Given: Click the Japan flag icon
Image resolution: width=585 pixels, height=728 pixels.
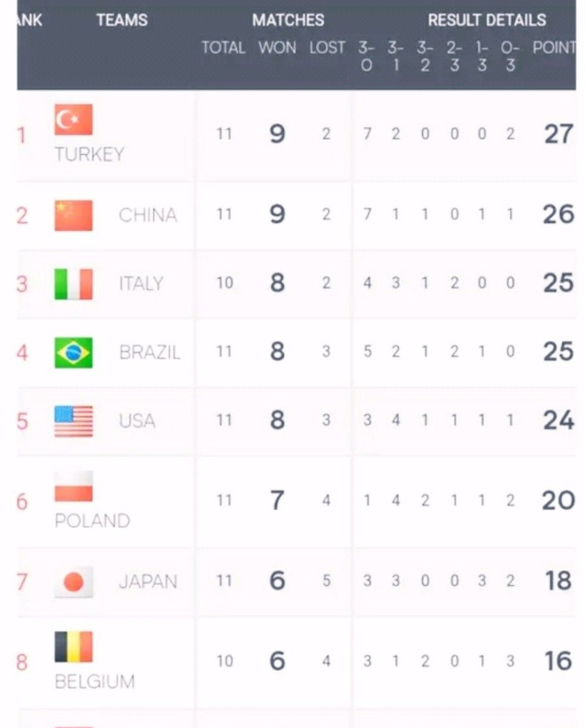Looking at the screenshot, I should point(73,582).
